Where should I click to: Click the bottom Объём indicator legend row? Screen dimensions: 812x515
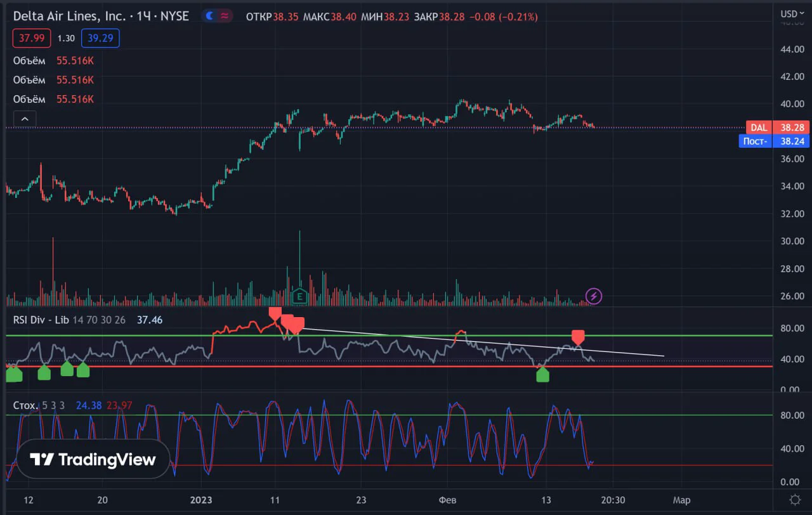click(x=53, y=99)
